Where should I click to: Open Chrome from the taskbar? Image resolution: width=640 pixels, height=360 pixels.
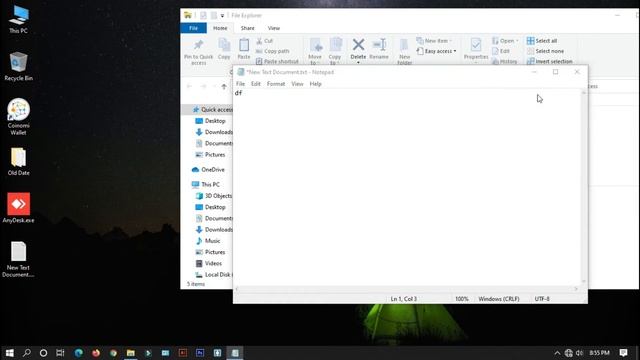[x=113, y=353]
